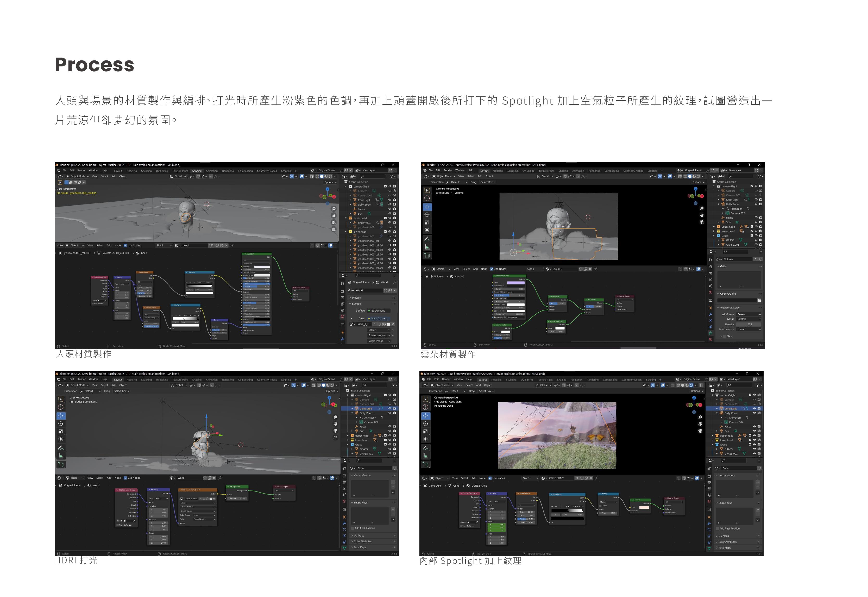Viewport: 868px width, 597px height.
Task: Toggle Use Nodes checkbox in cloud -3 editor
Action: [x=492, y=269]
